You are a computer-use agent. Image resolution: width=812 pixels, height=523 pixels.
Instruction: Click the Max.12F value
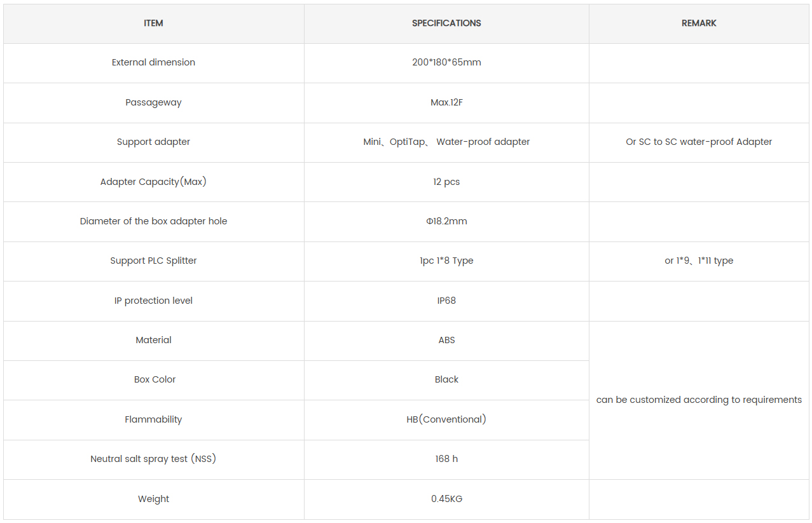pos(446,102)
